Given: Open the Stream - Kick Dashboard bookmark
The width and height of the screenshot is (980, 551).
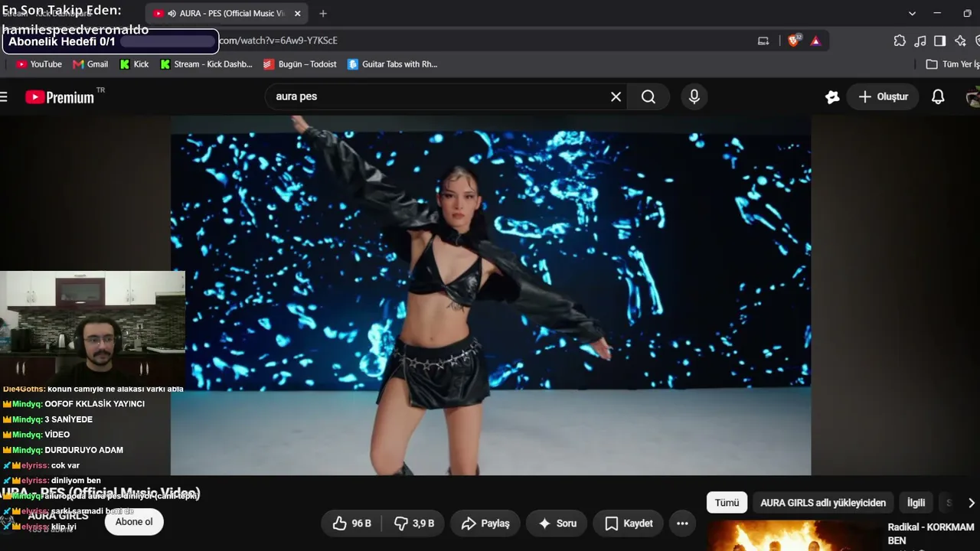Looking at the screenshot, I should click(206, 64).
